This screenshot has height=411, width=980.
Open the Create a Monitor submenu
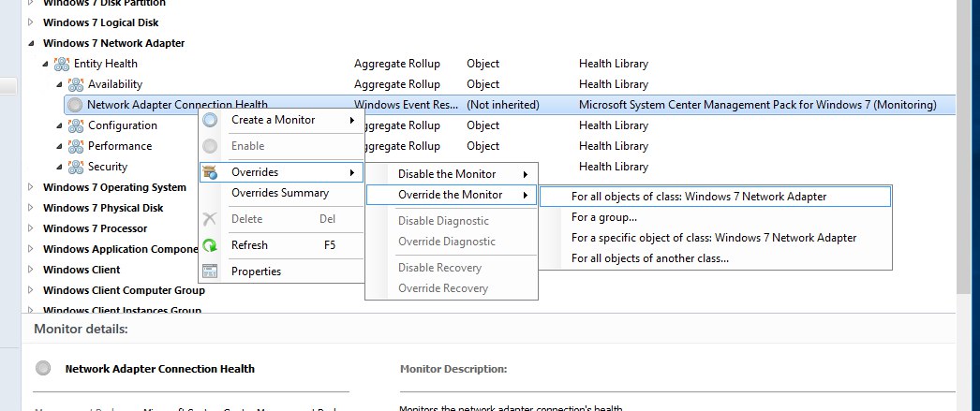281,120
